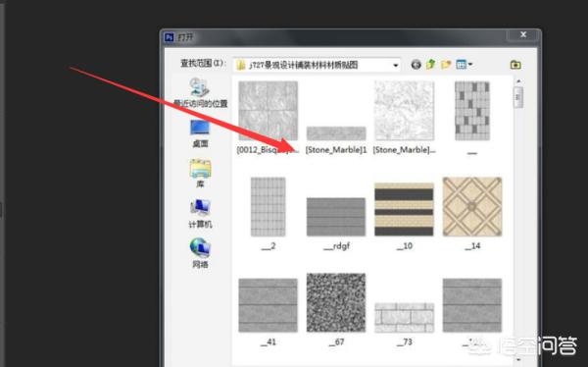
Task: Click the favorites folder icon at the toolbar's far right
Action: click(x=515, y=65)
